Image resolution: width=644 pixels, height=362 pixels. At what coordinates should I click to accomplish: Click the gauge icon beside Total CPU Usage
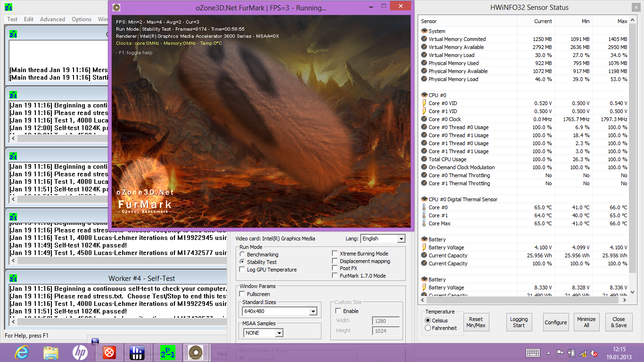pyautogui.click(x=424, y=159)
